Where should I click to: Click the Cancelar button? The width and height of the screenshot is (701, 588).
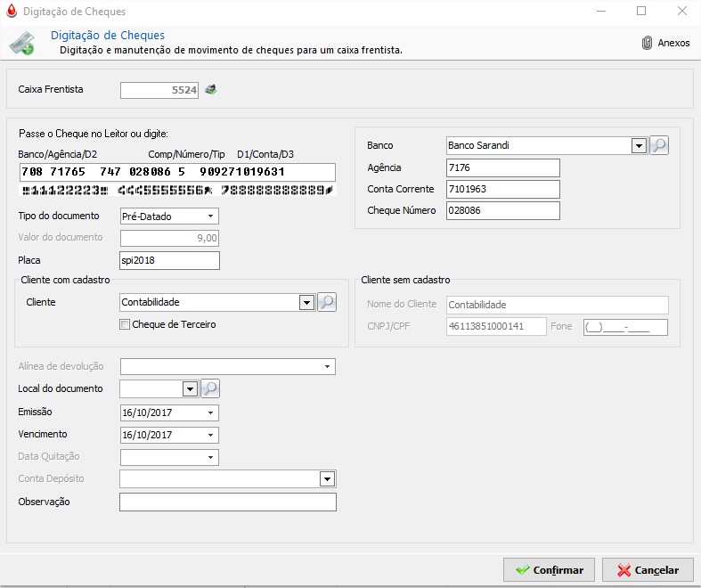[x=648, y=569]
